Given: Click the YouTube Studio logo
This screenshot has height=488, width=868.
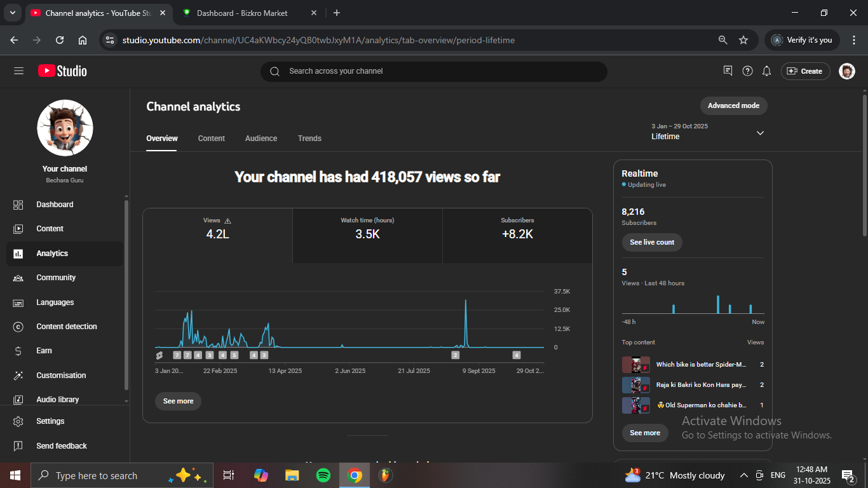Looking at the screenshot, I should 62,71.
